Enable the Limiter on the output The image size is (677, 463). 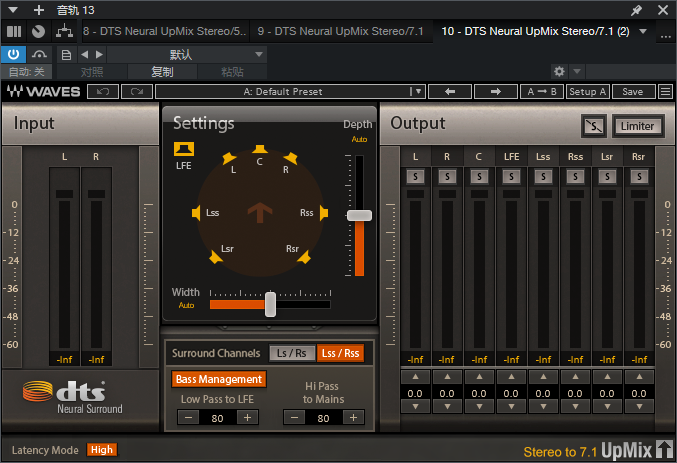pyautogui.click(x=637, y=126)
